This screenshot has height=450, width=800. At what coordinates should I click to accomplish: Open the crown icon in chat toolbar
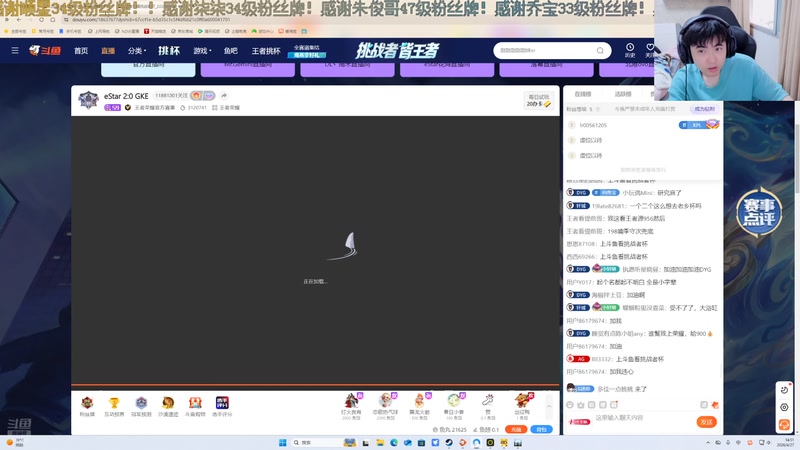pos(581,405)
